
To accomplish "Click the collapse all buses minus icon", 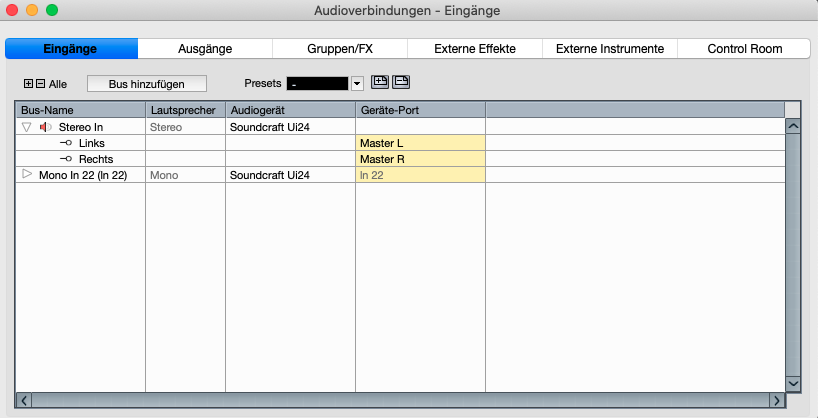I will point(40,84).
